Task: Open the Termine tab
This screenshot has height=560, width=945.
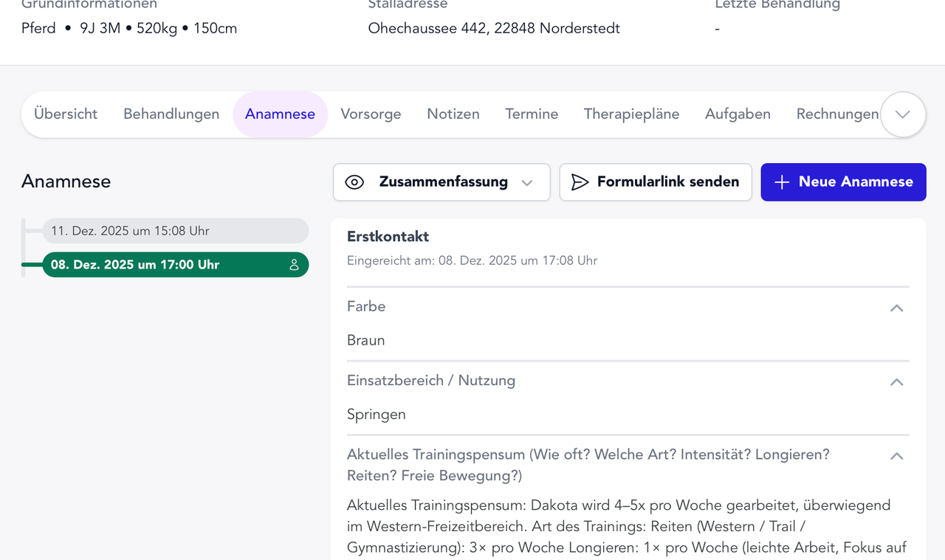Action: pyautogui.click(x=532, y=114)
